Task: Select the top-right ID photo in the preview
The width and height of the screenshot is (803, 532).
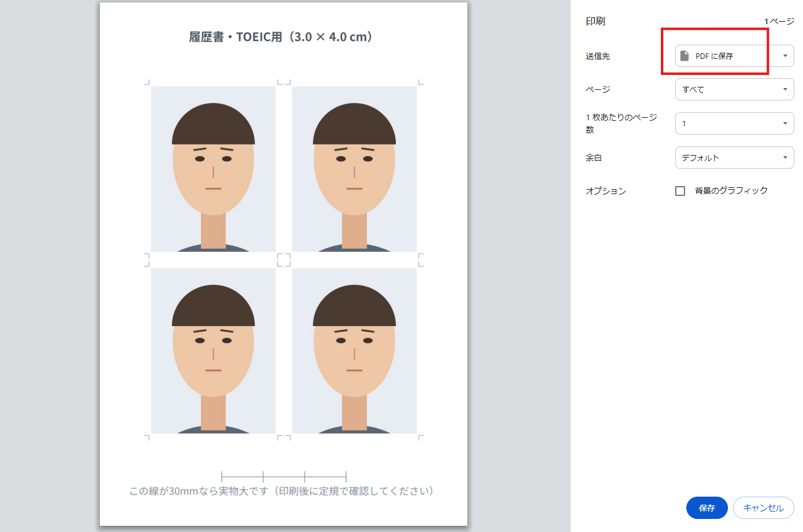Action: pyautogui.click(x=354, y=169)
